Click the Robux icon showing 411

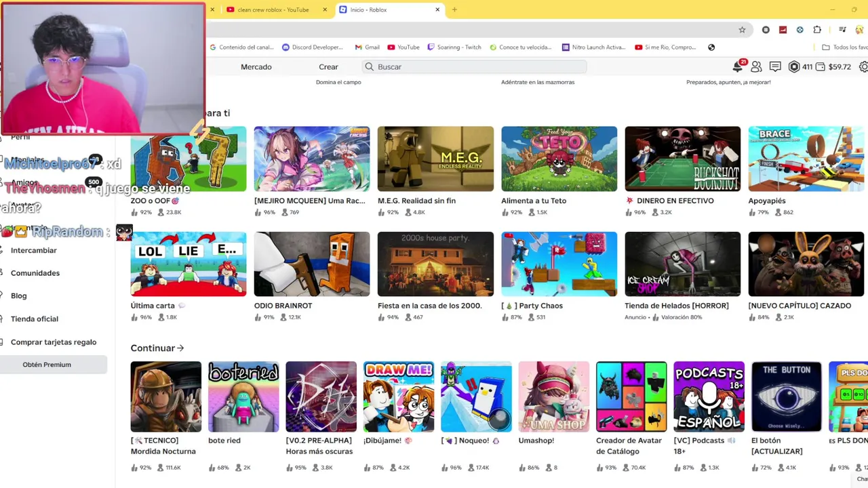point(794,66)
